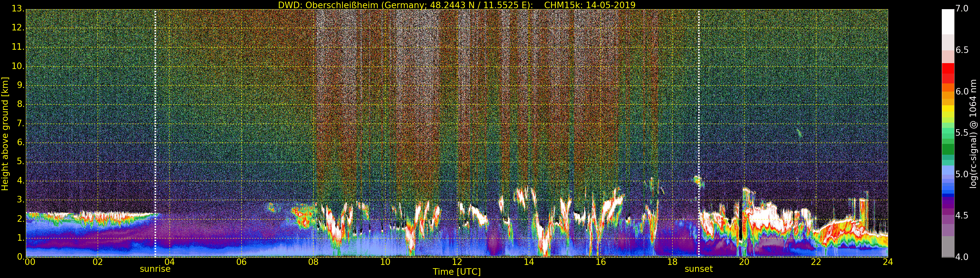This screenshot has height=278, width=980.
Task: Select the 12 tick on the time axis
Action: point(457,262)
